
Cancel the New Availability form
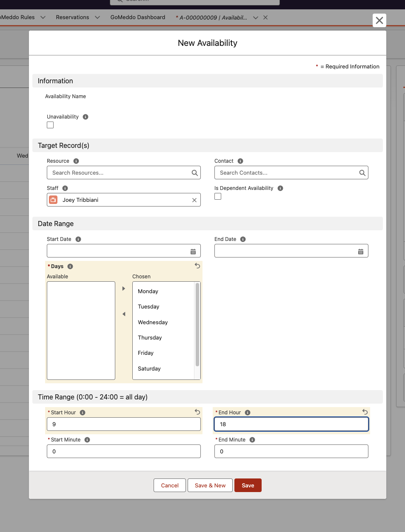click(169, 485)
